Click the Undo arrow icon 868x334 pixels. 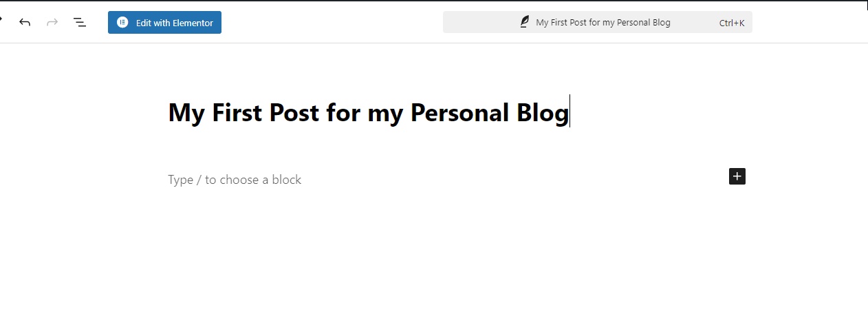(25, 22)
